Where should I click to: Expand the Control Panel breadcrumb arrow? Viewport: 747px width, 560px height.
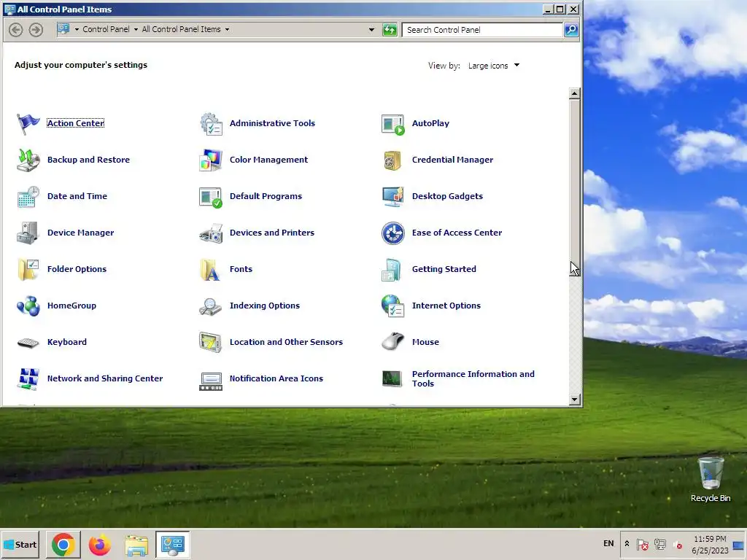[x=136, y=29]
